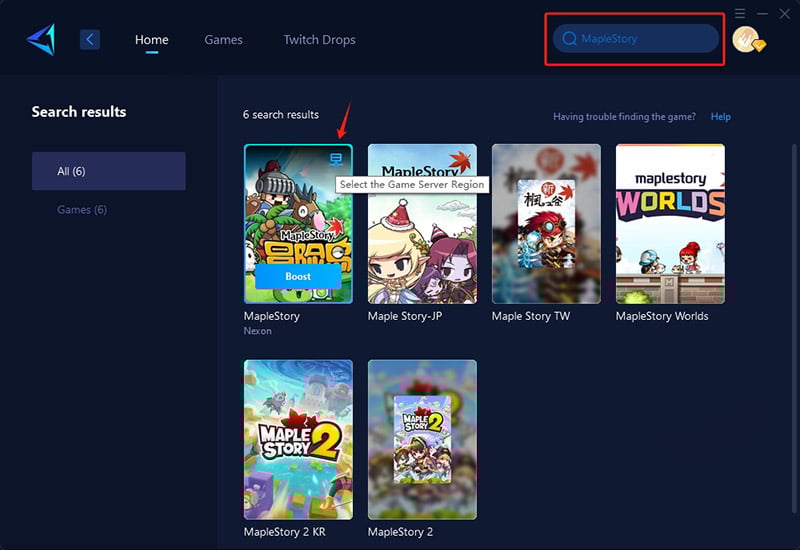This screenshot has width=800, height=550.
Task: Click the MapleStory search field
Action: (636, 38)
